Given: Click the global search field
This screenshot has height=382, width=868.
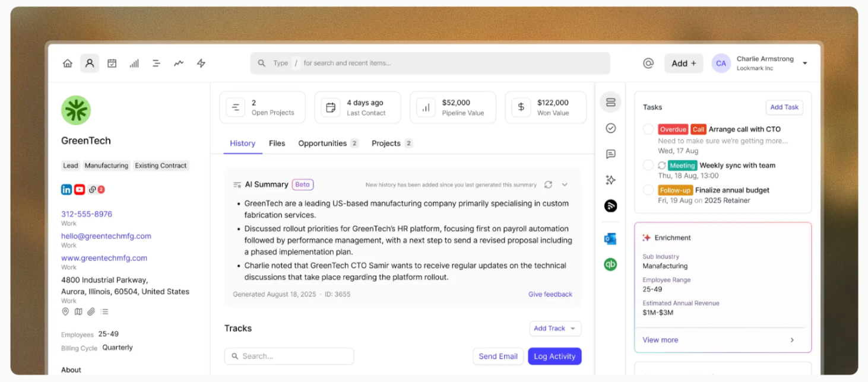Looking at the screenshot, I should [x=430, y=63].
